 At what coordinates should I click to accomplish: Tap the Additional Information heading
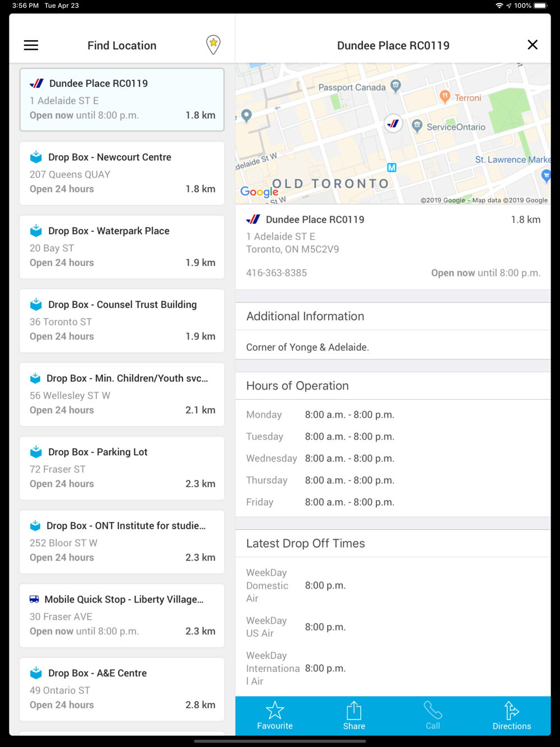(305, 316)
